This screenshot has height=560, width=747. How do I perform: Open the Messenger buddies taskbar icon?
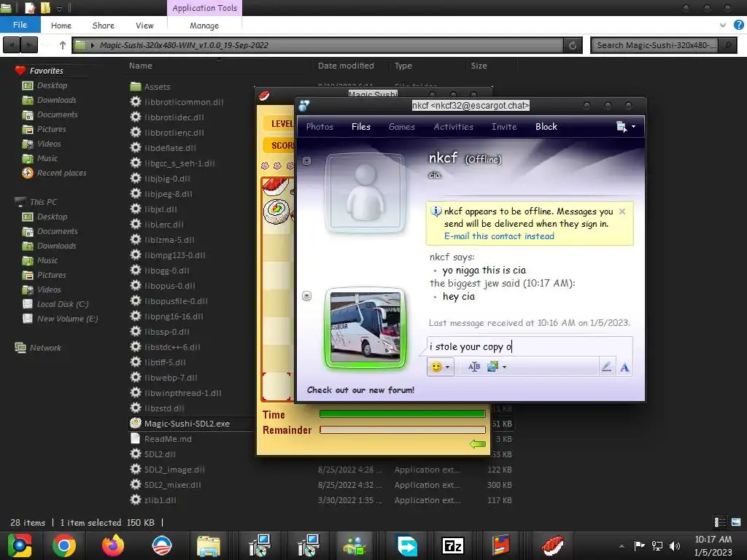pyautogui.click(x=355, y=545)
